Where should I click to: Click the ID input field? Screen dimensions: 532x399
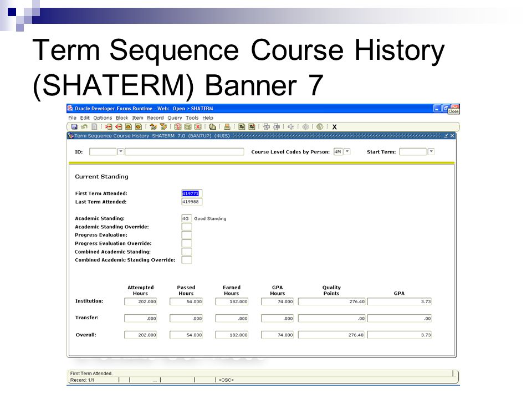[103, 152]
